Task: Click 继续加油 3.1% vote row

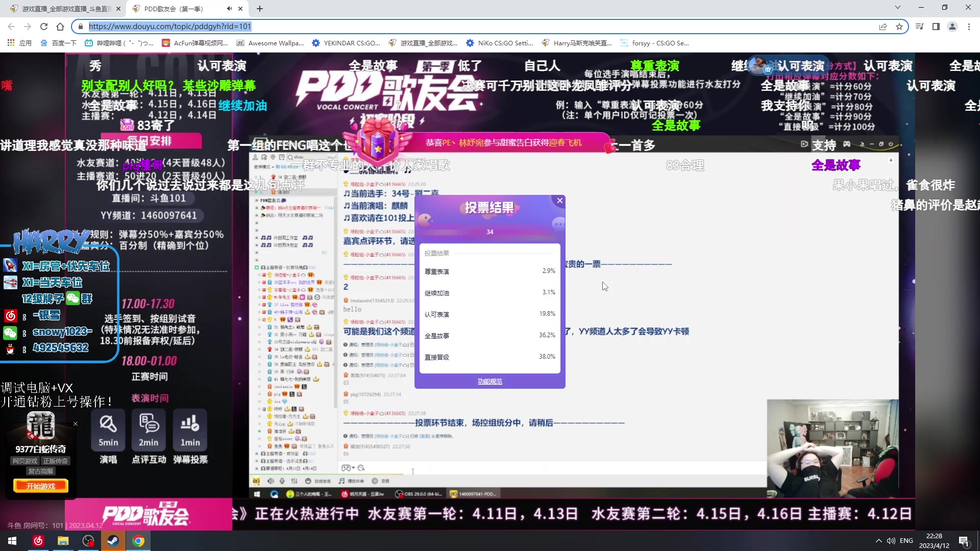Action: click(x=489, y=292)
